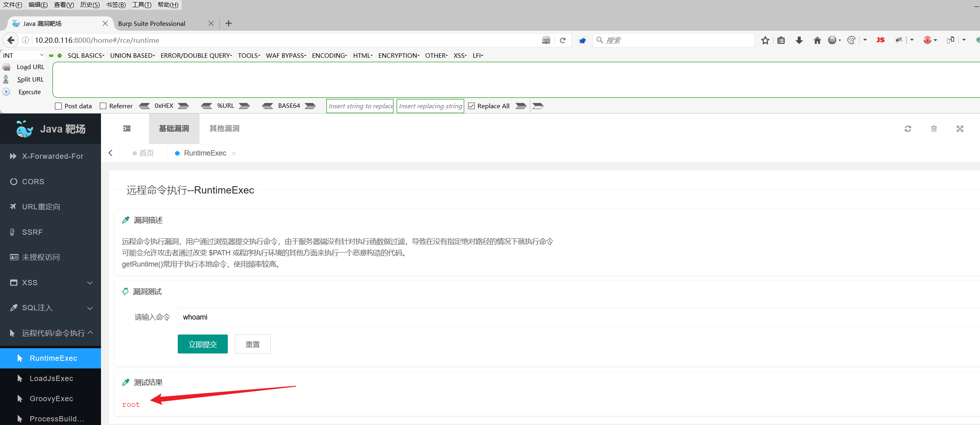
Task: Open a new browser tab
Action: [229, 23]
